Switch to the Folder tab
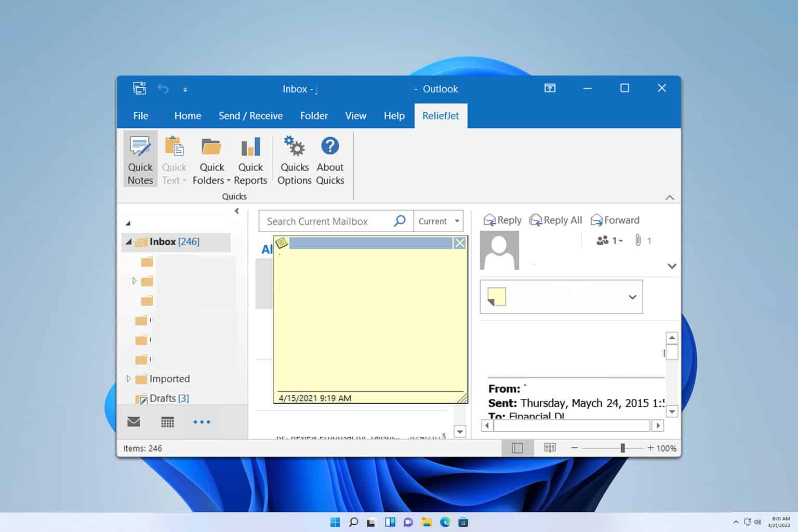Screen dimensions: 798x532 [314, 115]
